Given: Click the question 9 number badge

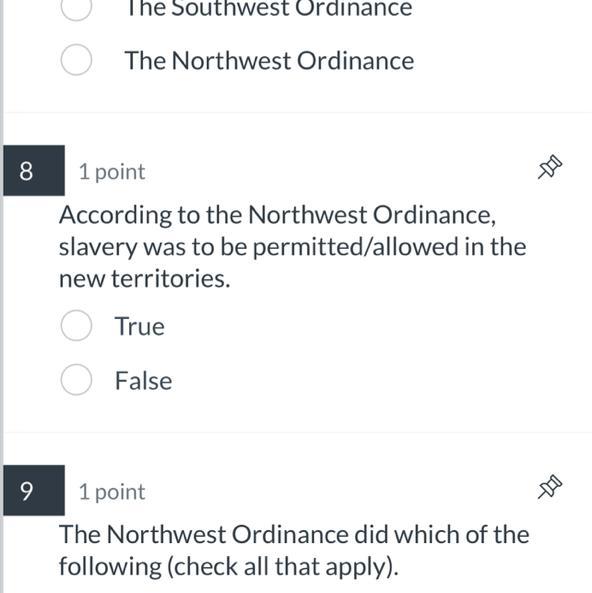Looking at the screenshot, I should click(34, 491).
